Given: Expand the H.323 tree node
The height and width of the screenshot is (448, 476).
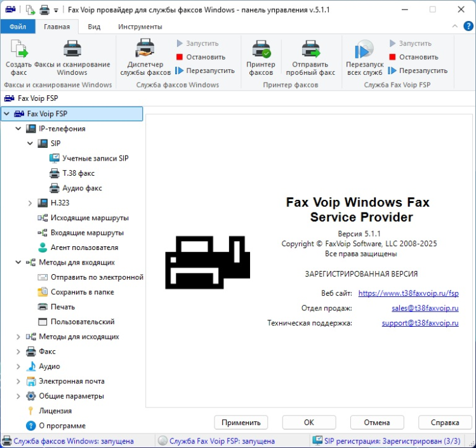Looking at the screenshot, I should point(30,203).
